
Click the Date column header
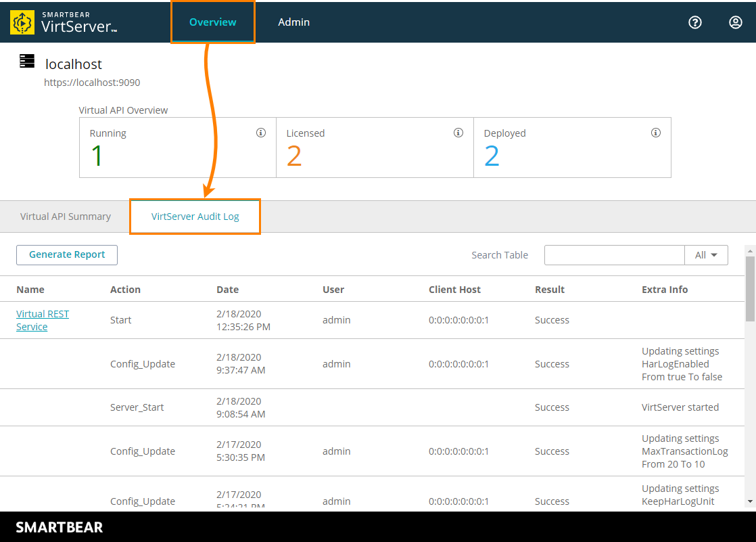227,290
